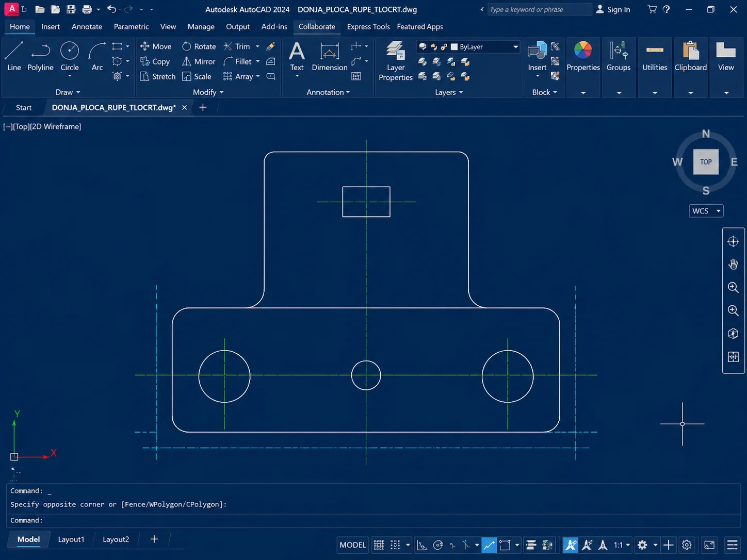747x560 pixels.
Task: Expand the Block panel
Action: click(544, 92)
